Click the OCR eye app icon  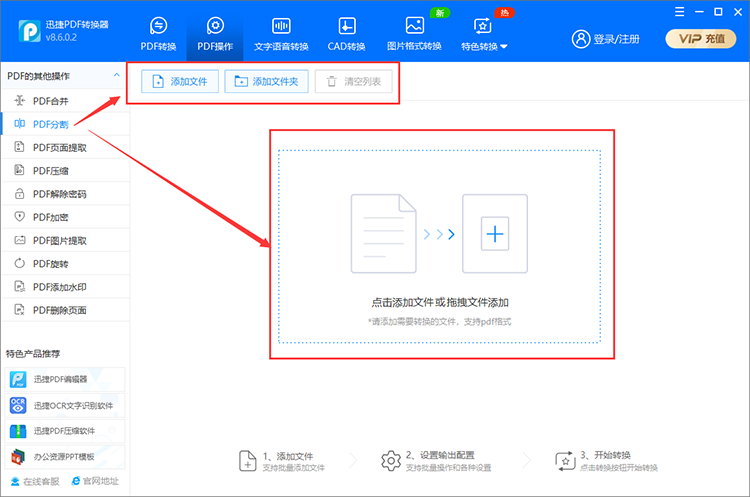[x=19, y=405]
